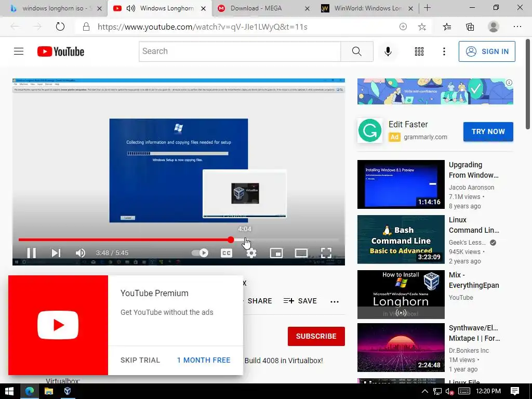
Task: Switch to theater mode
Action: (x=301, y=253)
